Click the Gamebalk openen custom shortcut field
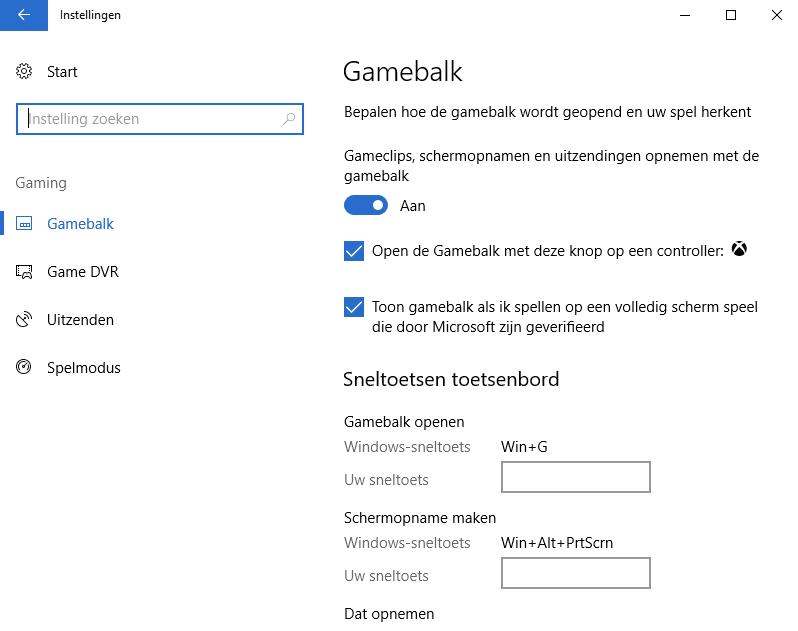 coord(575,478)
